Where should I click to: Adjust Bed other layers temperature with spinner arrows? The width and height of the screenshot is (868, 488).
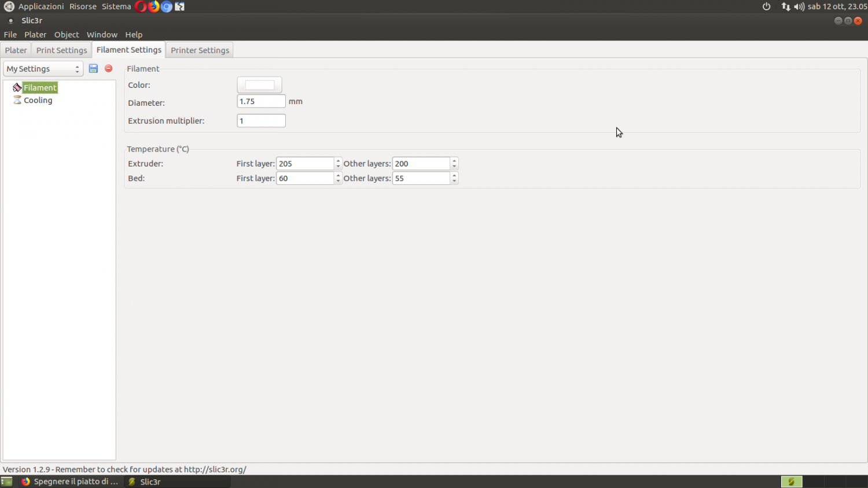click(x=454, y=178)
